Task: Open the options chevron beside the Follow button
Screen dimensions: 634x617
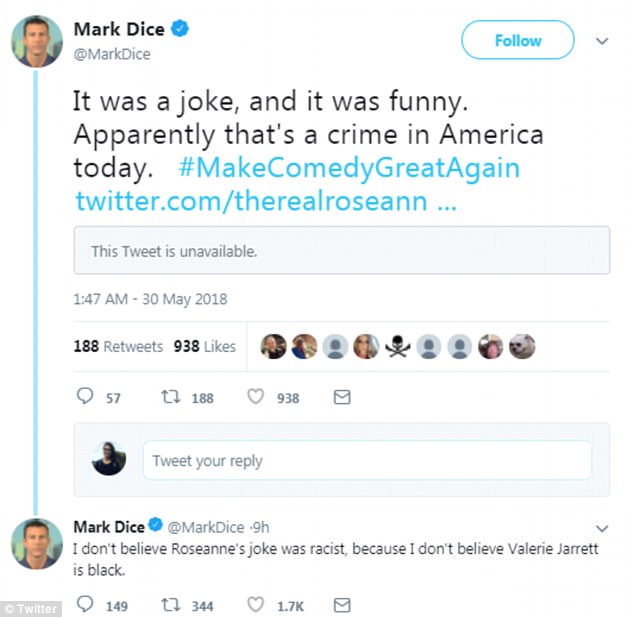Action: [602, 41]
